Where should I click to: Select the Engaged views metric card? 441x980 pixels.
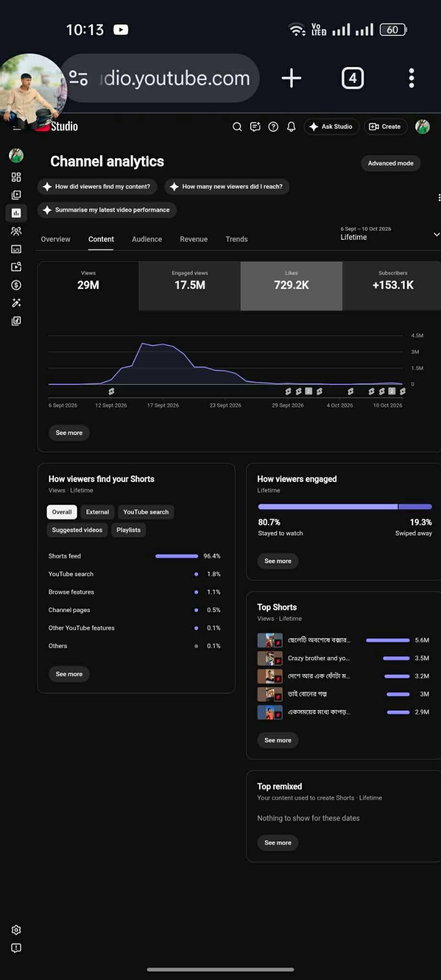(190, 286)
